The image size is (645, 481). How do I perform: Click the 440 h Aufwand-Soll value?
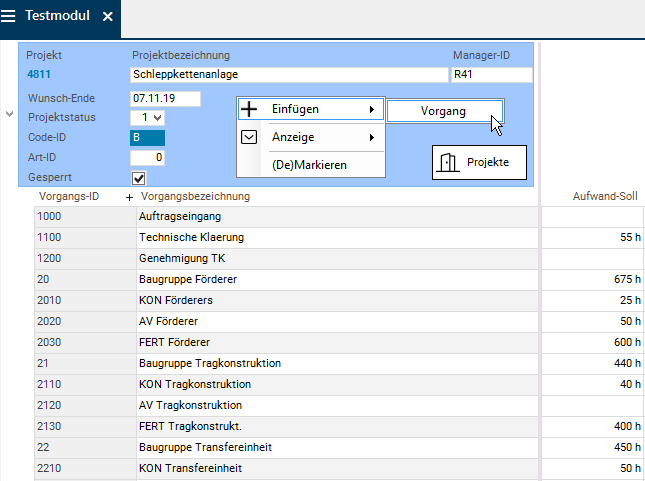tap(592, 363)
